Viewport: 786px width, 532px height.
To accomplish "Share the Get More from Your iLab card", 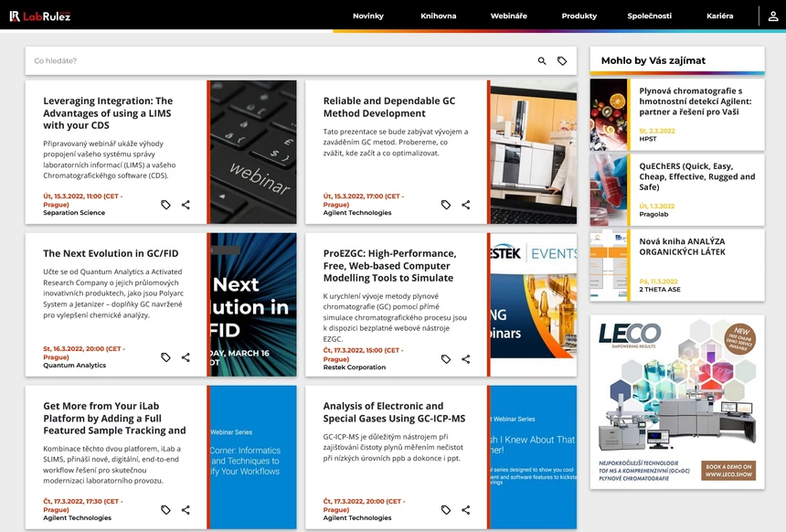I will tap(186, 510).
